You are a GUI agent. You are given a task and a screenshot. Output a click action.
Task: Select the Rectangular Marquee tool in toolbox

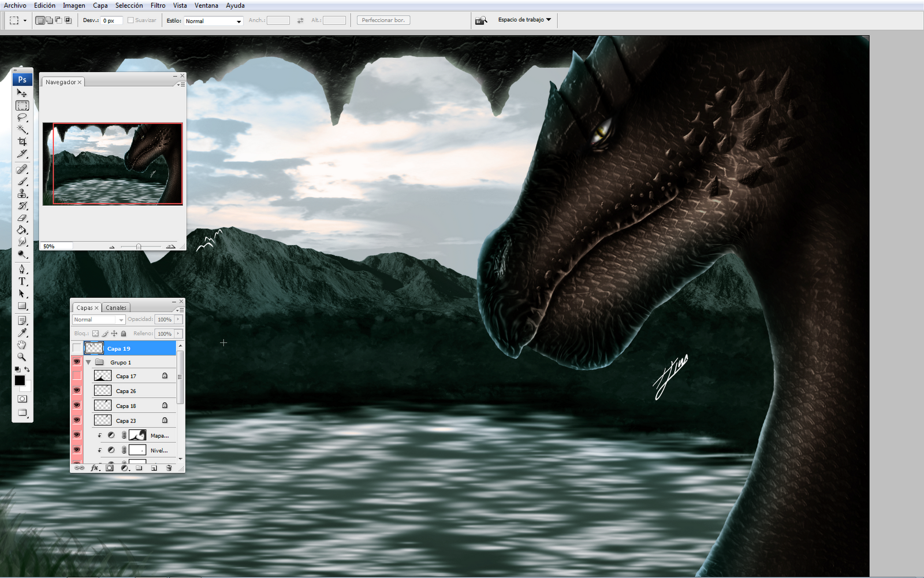pos(22,105)
